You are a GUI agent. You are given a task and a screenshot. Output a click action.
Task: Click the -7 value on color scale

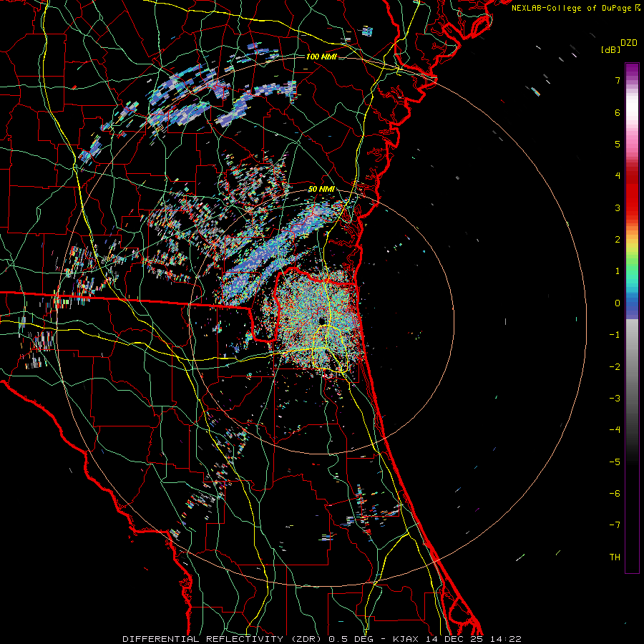coord(615,525)
